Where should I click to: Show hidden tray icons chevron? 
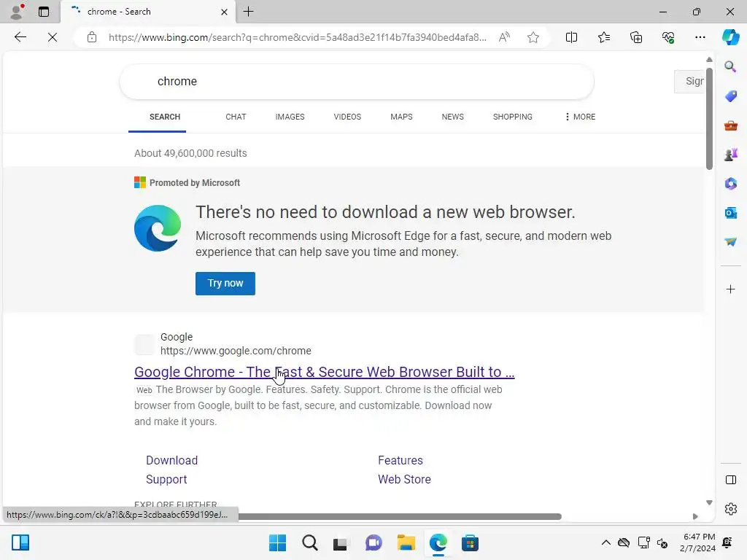[x=605, y=542]
